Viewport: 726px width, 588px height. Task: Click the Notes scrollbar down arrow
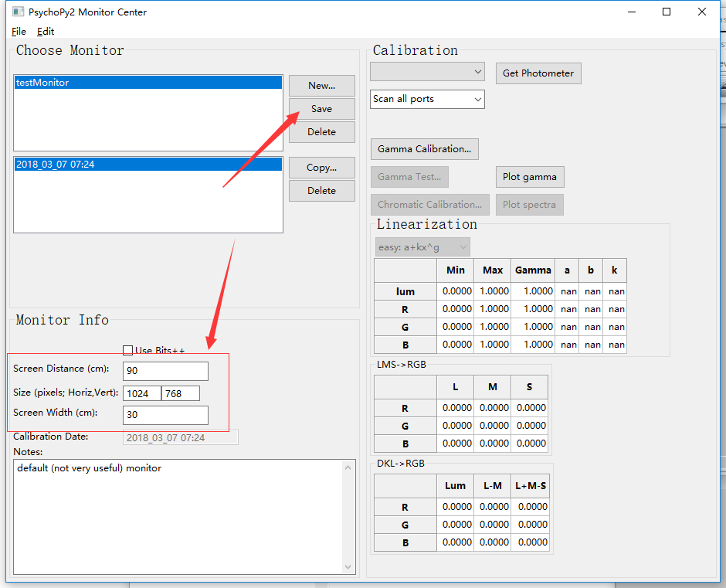click(348, 566)
